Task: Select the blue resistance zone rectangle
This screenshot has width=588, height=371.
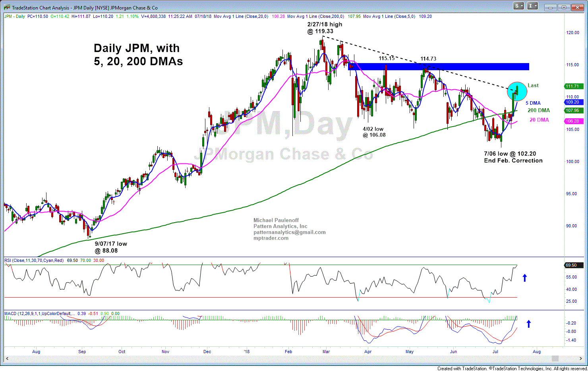Action: pyautogui.click(x=438, y=67)
